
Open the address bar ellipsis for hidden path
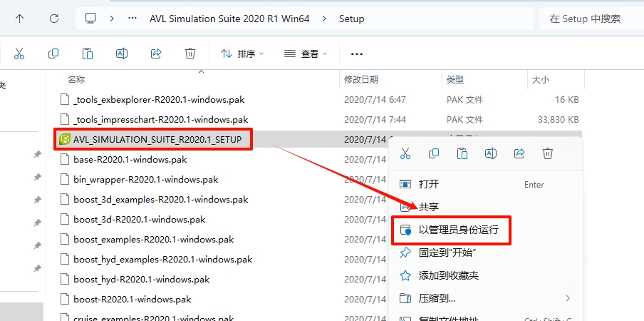[133, 19]
